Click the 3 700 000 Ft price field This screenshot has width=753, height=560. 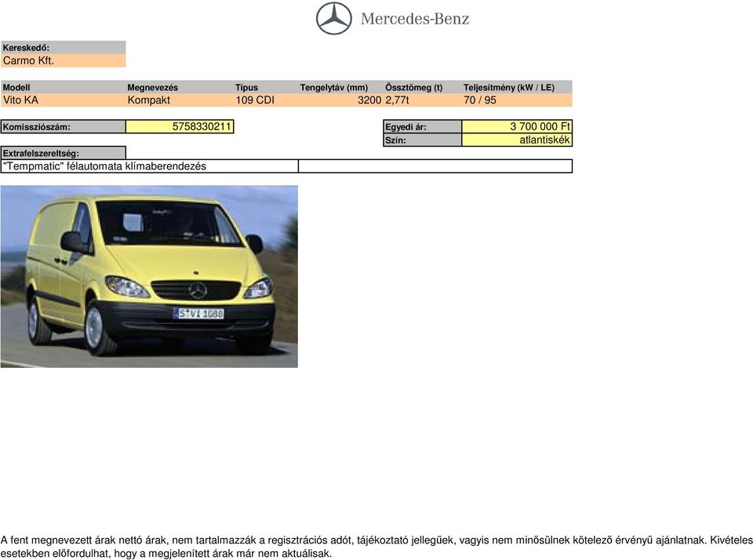coord(517,127)
